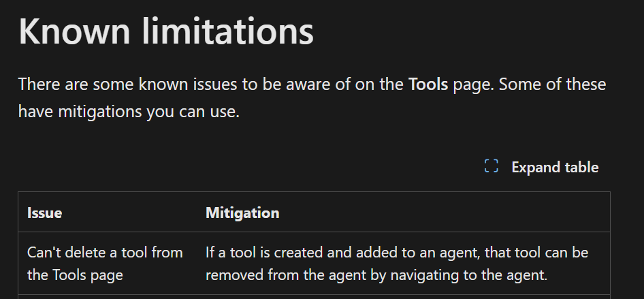Click the bold Tools word in paragraph
Viewport: 644px width, 299px height.
428,85
